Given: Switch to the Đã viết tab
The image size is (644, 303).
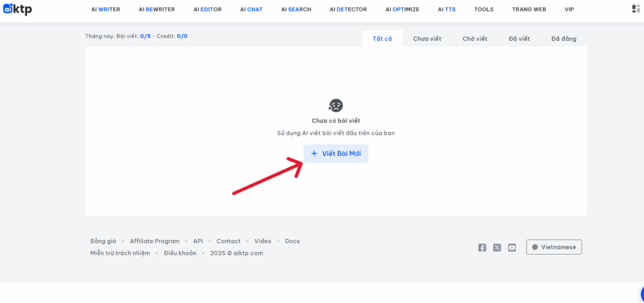Looking at the screenshot, I should pos(519,38).
